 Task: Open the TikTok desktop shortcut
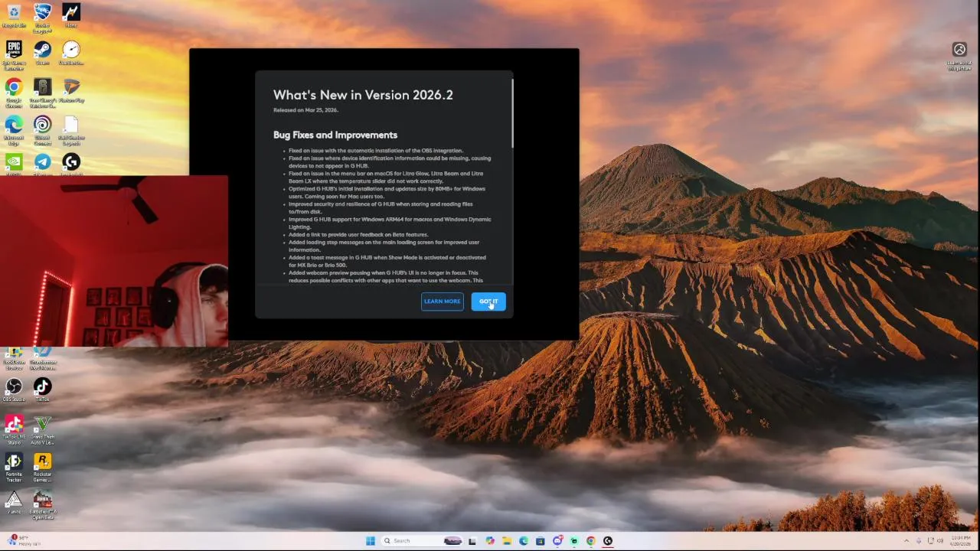(x=42, y=390)
